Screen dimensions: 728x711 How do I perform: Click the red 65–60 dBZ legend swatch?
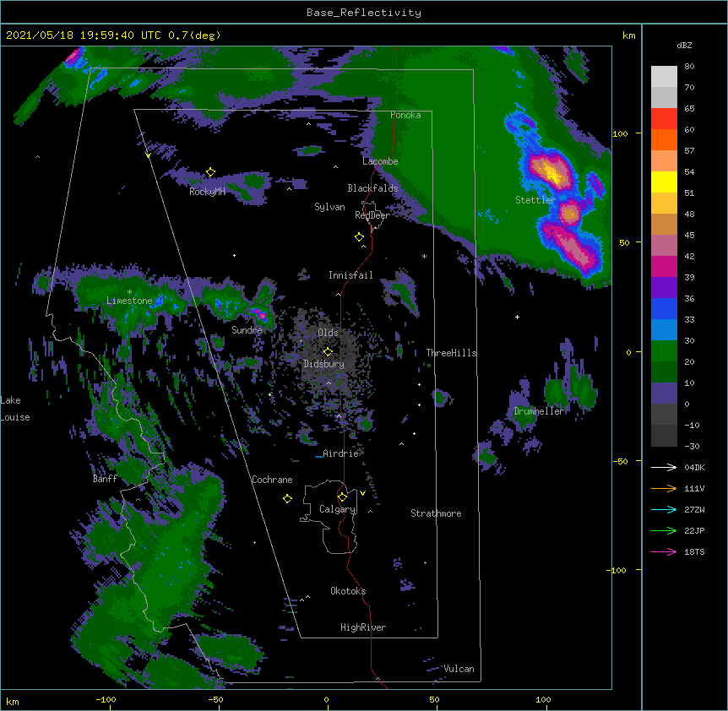pyautogui.click(x=664, y=119)
